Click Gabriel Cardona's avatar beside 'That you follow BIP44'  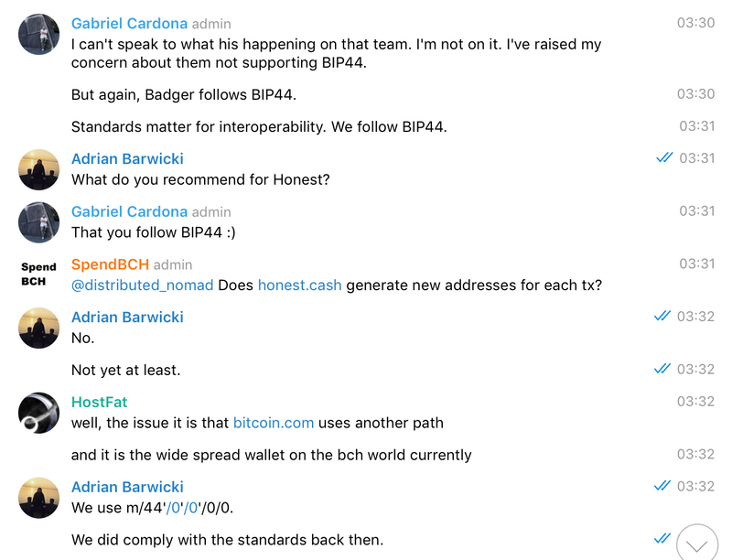coord(38,222)
